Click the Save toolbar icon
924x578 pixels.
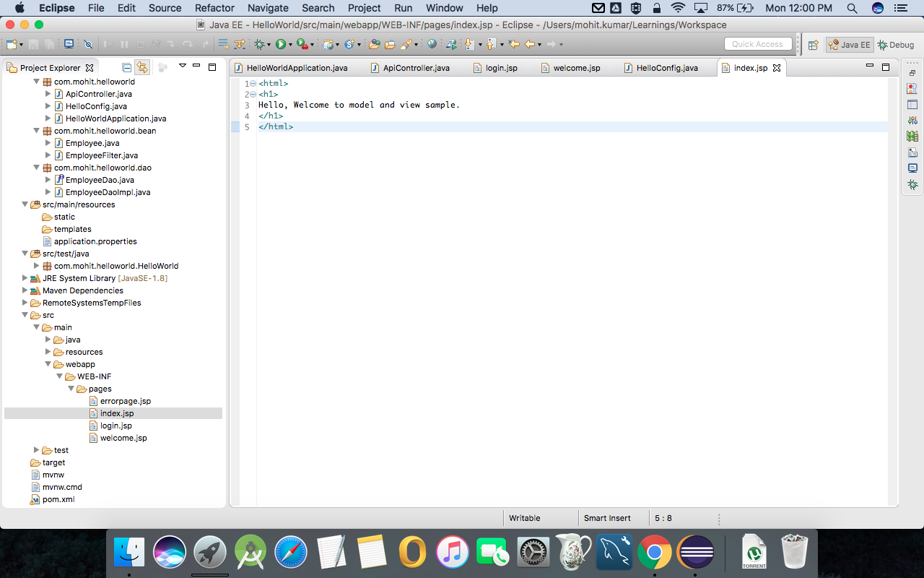35,44
